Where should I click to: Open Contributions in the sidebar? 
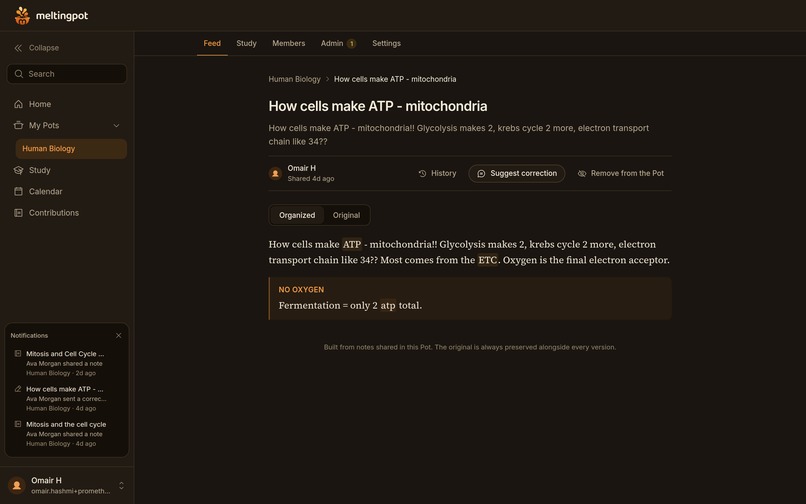click(x=67, y=213)
